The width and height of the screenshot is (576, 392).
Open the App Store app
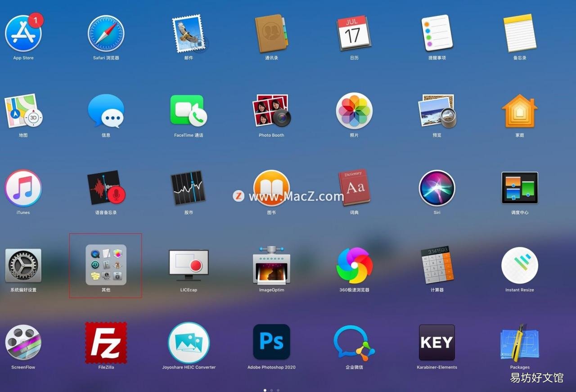23,33
